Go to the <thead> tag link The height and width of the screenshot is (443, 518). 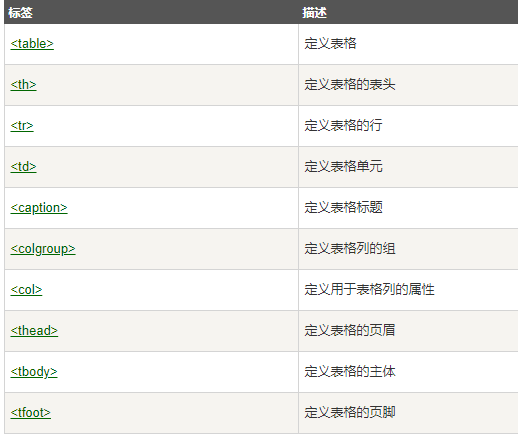(34, 331)
